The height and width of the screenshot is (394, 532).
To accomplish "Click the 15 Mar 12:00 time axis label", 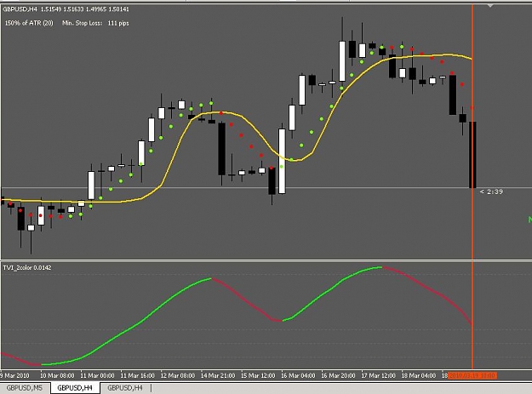I will pos(258,375).
